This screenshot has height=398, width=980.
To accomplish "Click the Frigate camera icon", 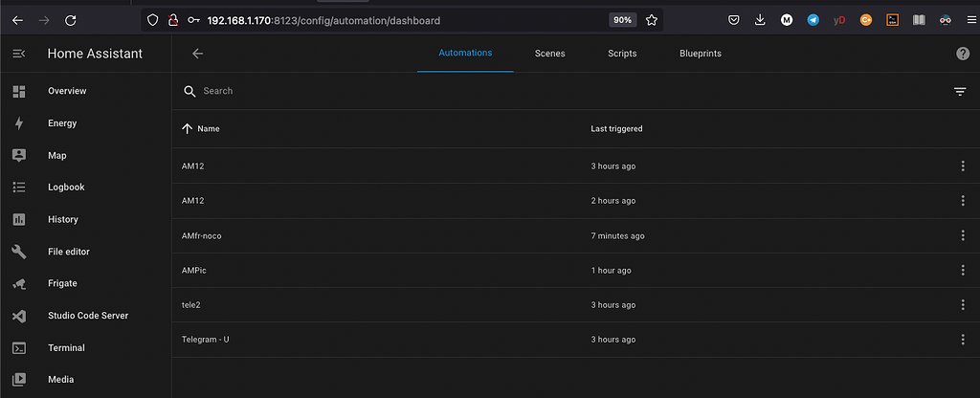I will 18,284.
